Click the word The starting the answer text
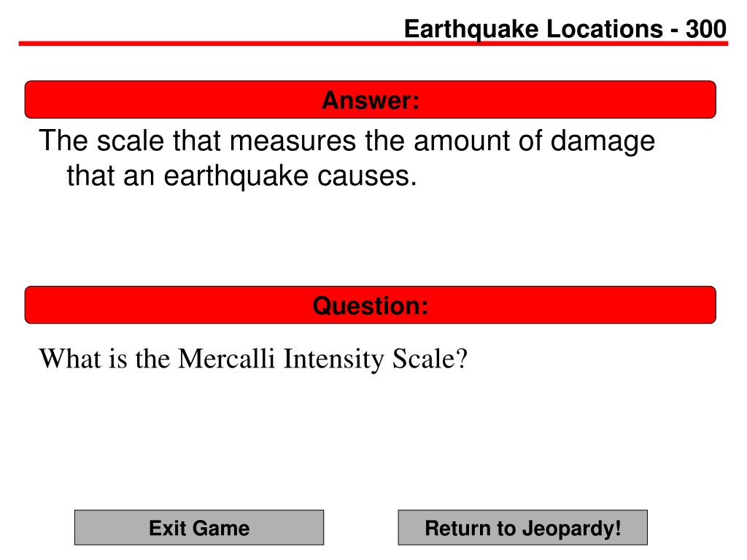Image resolution: width=747 pixels, height=560 pixels. (63, 141)
